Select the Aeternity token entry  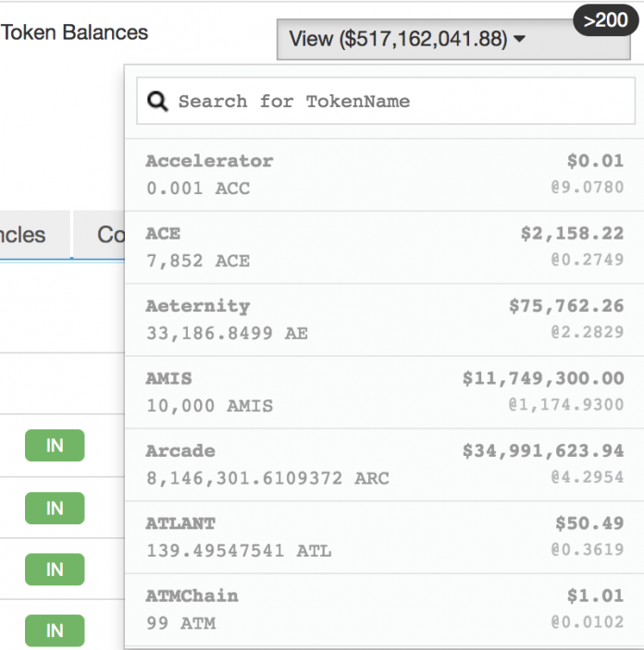pos(384,320)
